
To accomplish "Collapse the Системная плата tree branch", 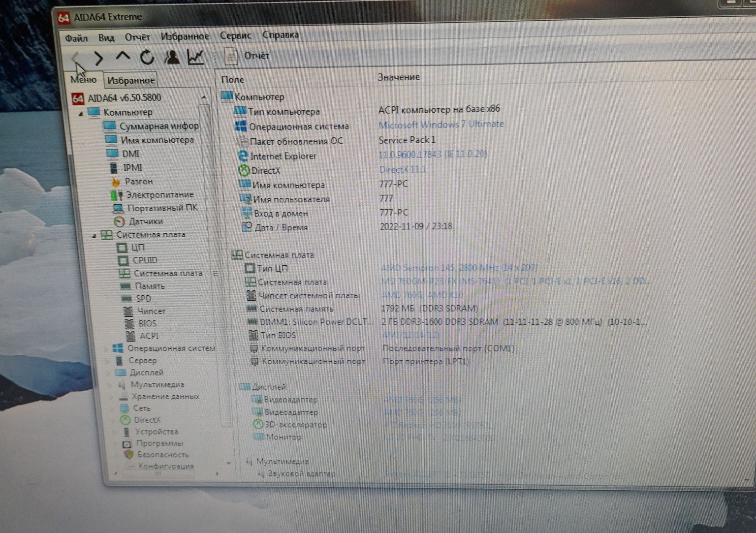I will point(94,236).
